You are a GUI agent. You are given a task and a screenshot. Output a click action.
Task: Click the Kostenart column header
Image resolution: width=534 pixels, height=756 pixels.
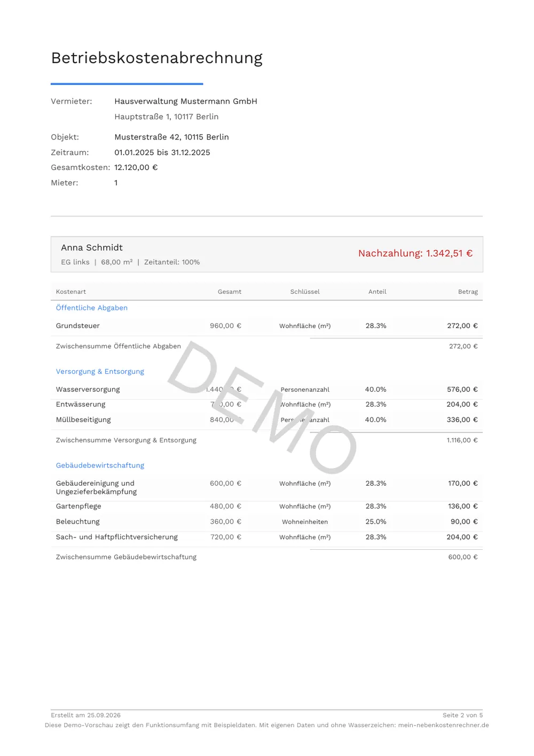click(x=71, y=292)
